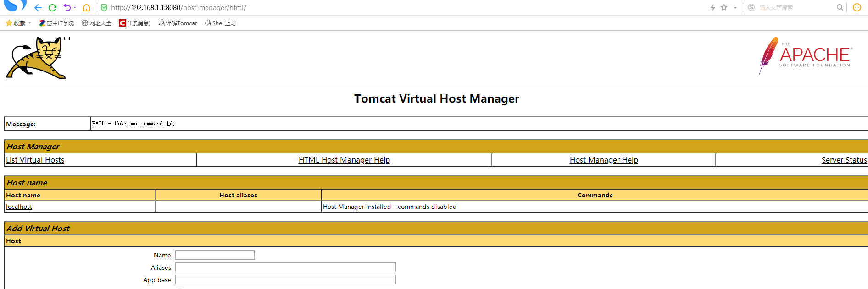This screenshot has height=289, width=868.
Task: Open the dropdown arrow beside the undo icon
Action: (x=75, y=8)
